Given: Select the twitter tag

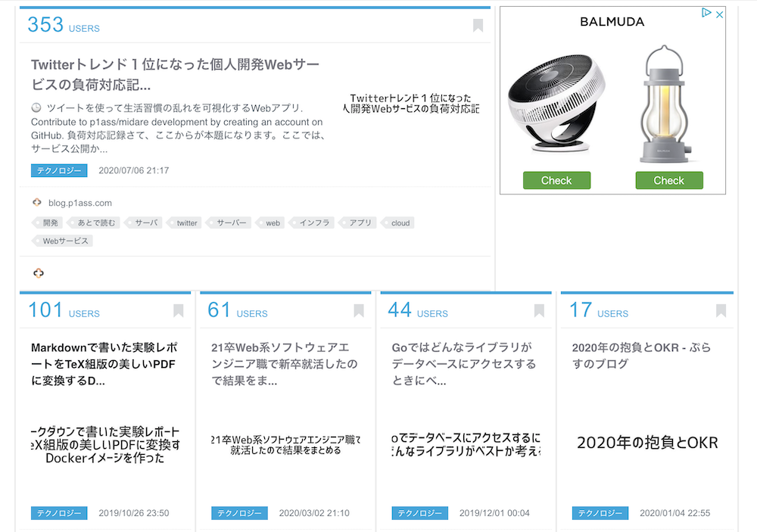Looking at the screenshot, I should [187, 223].
